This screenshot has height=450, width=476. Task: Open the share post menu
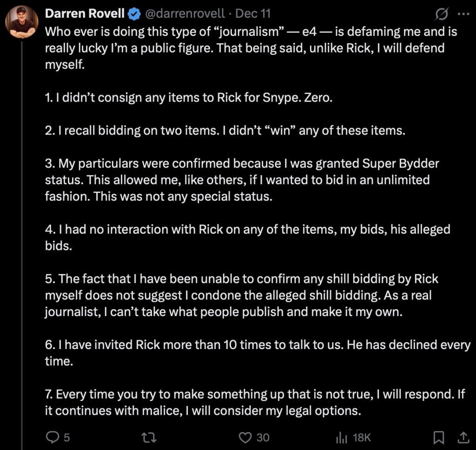coord(463,437)
